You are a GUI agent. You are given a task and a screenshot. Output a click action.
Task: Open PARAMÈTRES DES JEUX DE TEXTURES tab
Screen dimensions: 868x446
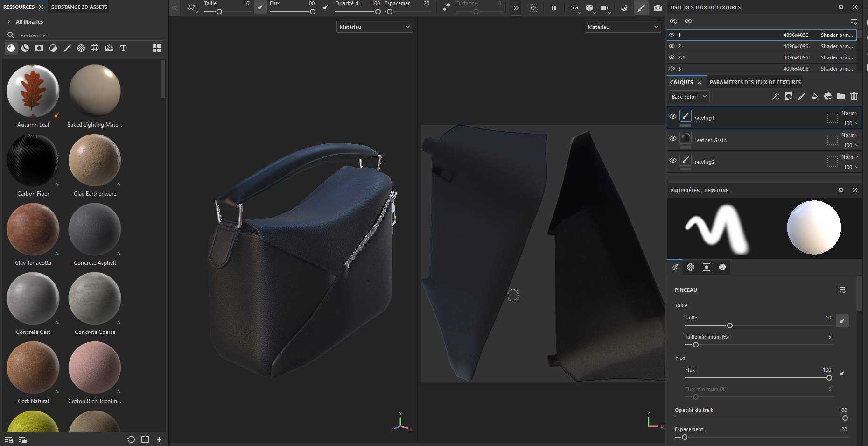755,82
